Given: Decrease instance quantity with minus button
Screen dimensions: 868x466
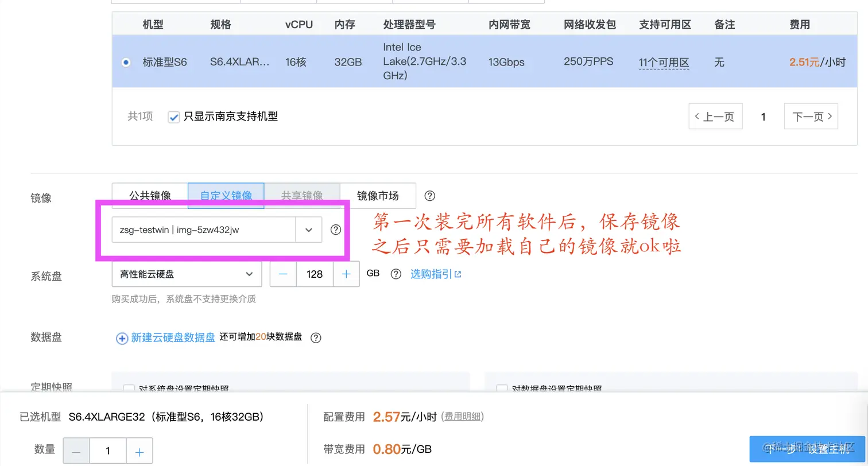Looking at the screenshot, I should [x=76, y=451].
